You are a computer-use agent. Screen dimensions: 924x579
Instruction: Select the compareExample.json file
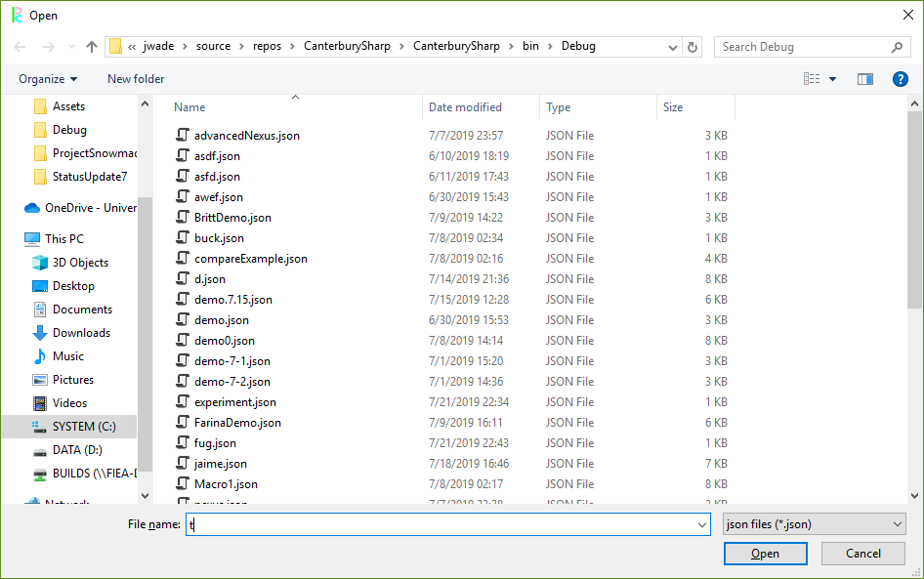click(250, 259)
